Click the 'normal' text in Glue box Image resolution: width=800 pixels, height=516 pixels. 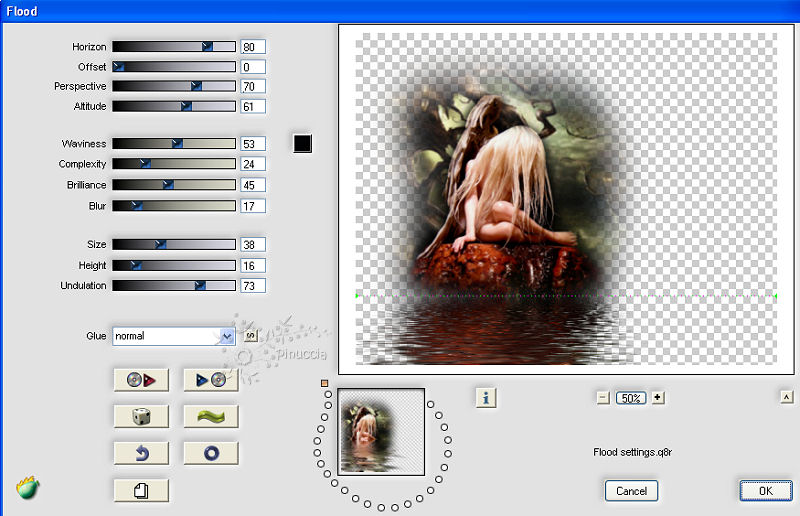click(x=130, y=336)
